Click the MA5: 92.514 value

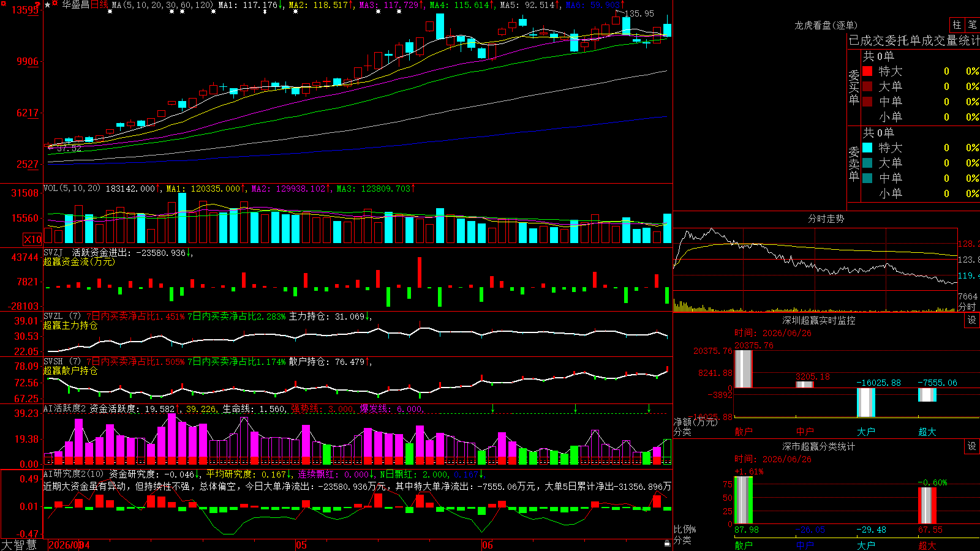527,5
